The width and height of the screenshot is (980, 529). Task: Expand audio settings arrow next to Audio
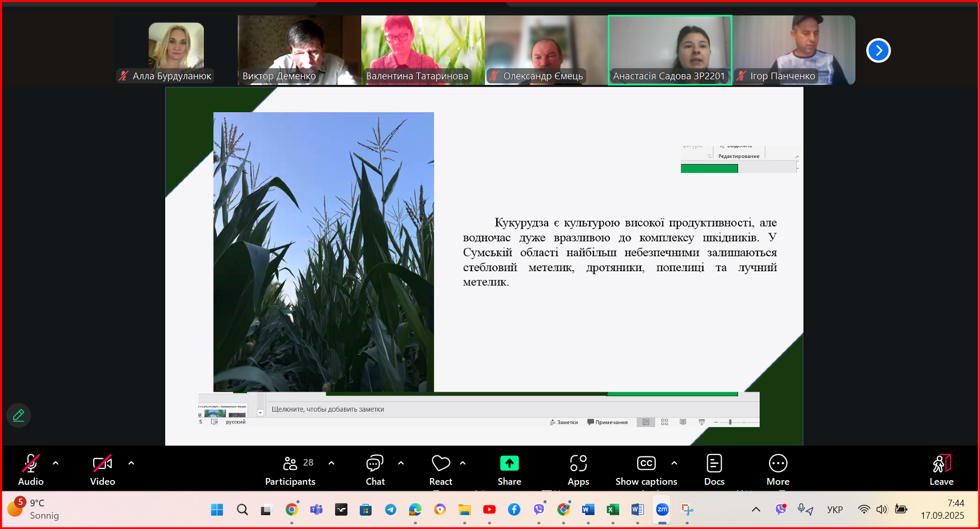[x=56, y=463]
